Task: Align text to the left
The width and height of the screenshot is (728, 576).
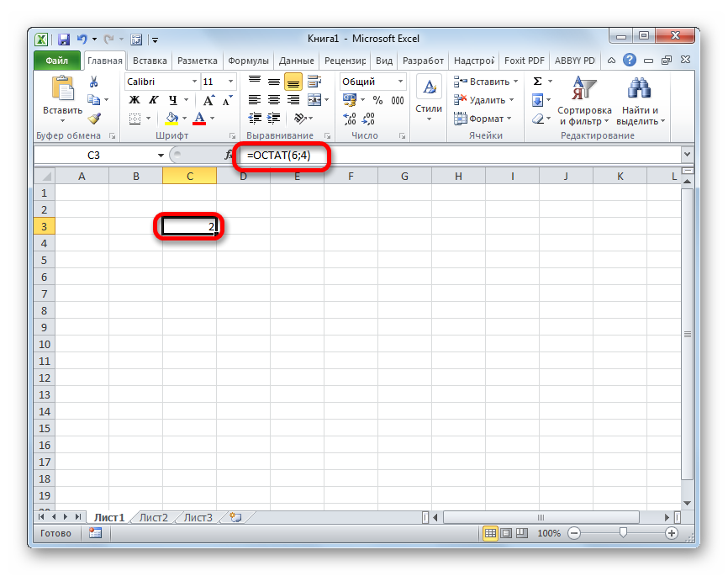Action: click(255, 100)
